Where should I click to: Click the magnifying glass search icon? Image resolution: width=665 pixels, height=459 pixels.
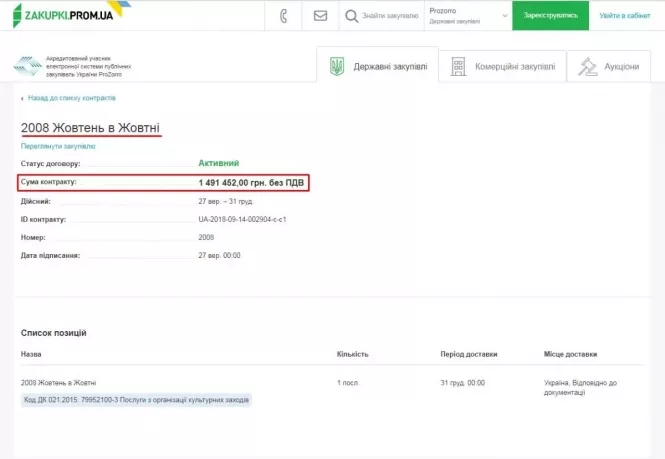click(351, 16)
